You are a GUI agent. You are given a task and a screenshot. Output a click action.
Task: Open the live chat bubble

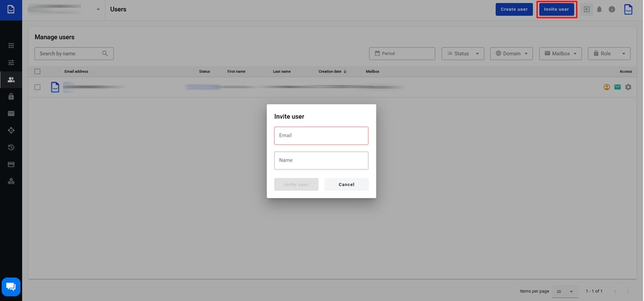[x=11, y=287]
